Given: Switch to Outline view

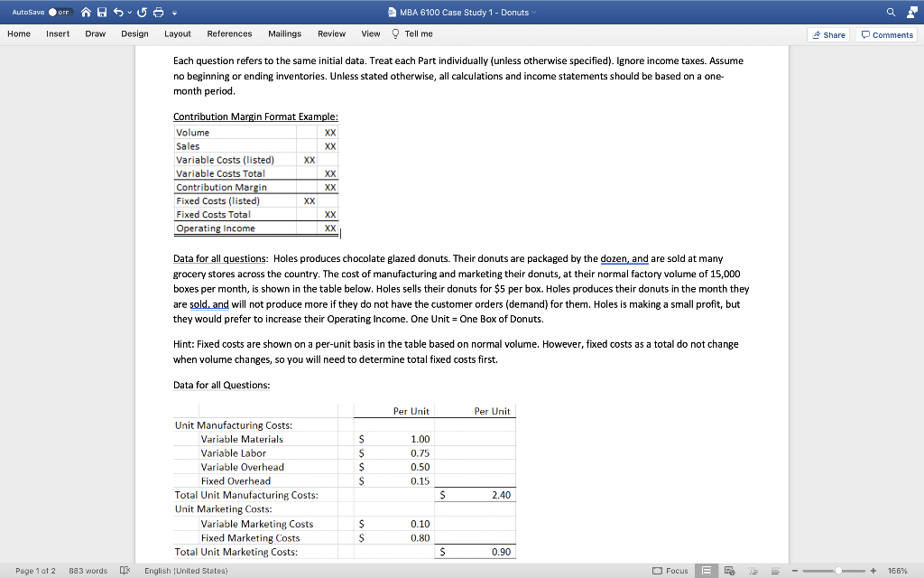Looking at the screenshot, I should (753, 571).
